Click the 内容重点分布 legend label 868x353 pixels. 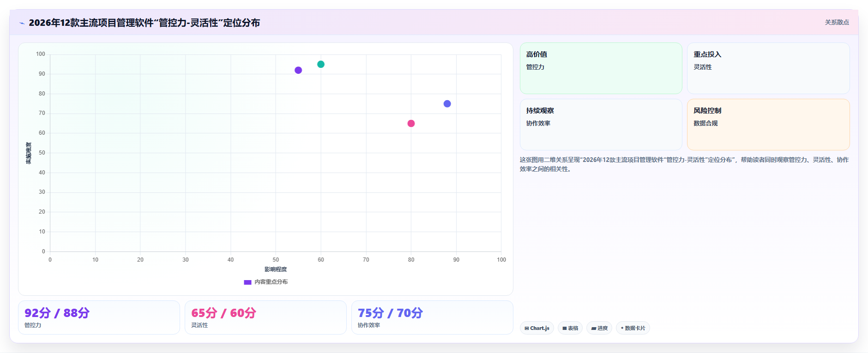[x=271, y=282]
